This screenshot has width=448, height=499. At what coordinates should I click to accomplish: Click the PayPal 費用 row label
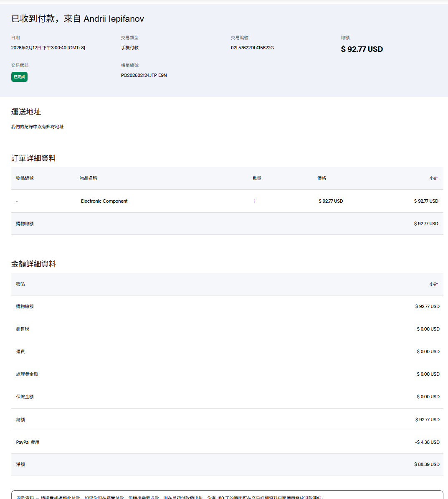coord(28,442)
